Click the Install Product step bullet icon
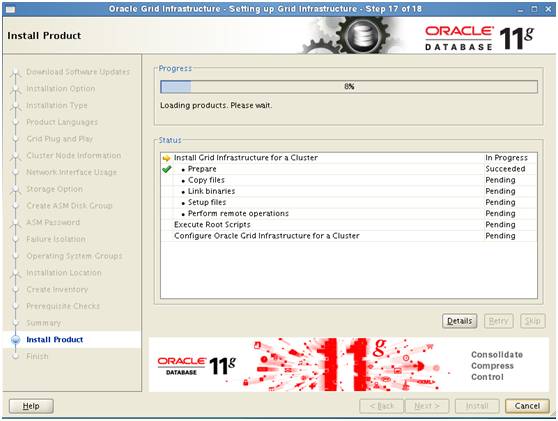 click(x=15, y=340)
